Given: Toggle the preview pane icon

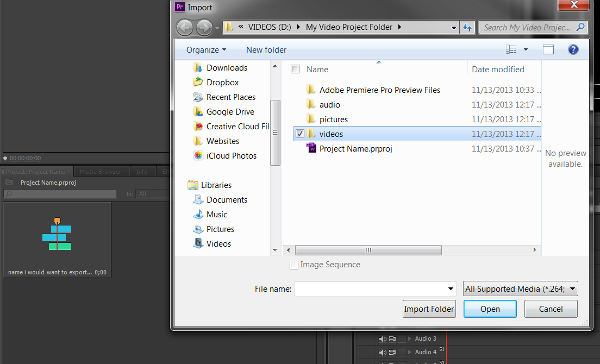Looking at the screenshot, I should tap(548, 49).
